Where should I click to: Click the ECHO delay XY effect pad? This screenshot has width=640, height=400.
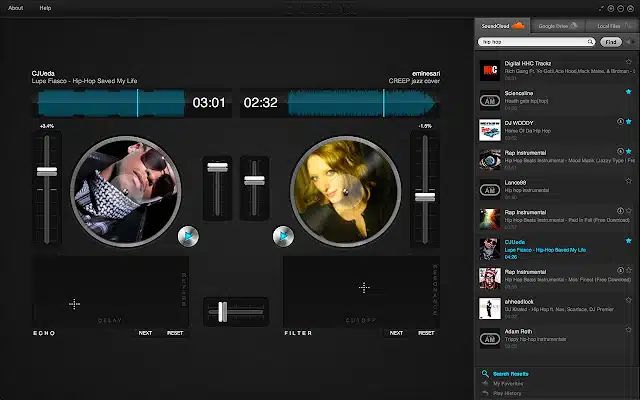pos(110,291)
